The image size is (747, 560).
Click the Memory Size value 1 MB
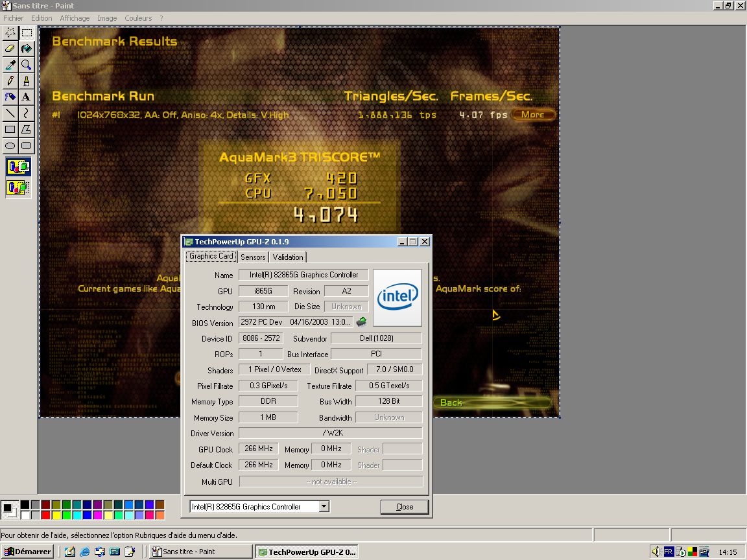[x=268, y=417]
